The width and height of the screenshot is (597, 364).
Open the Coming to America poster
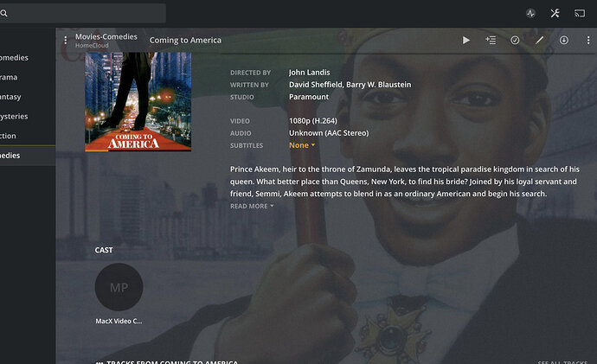(x=138, y=101)
